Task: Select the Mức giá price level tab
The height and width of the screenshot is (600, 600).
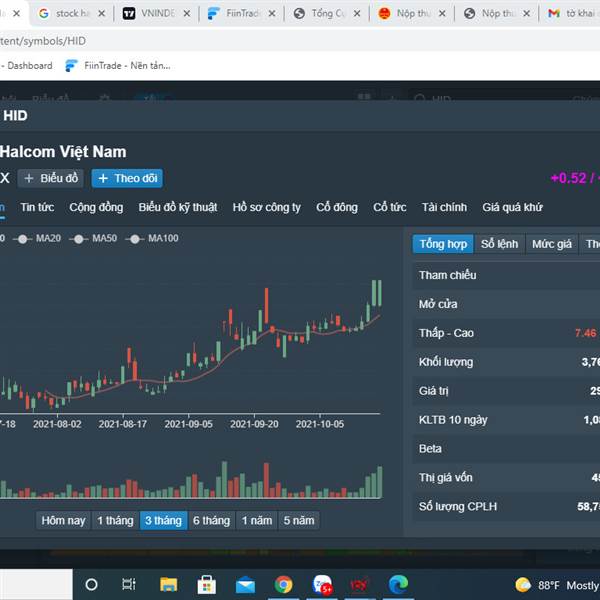Action: (552, 244)
